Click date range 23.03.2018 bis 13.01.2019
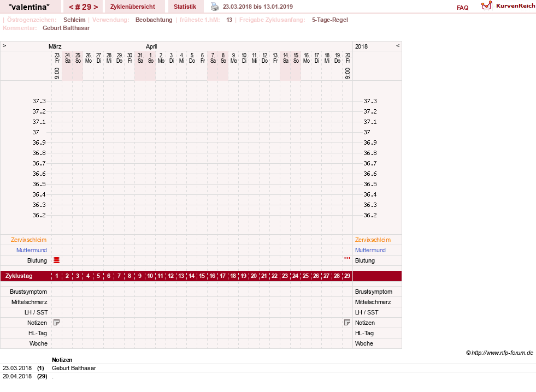Image resolution: width=536 pixels, height=392 pixels. (258, 7)
